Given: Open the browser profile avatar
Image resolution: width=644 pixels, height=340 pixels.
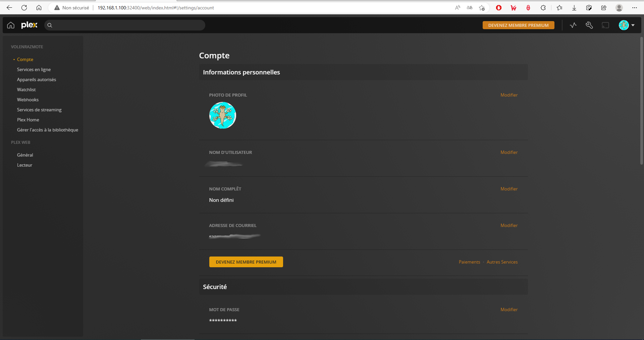Looking at the screenshot, I should pos(619,8).
